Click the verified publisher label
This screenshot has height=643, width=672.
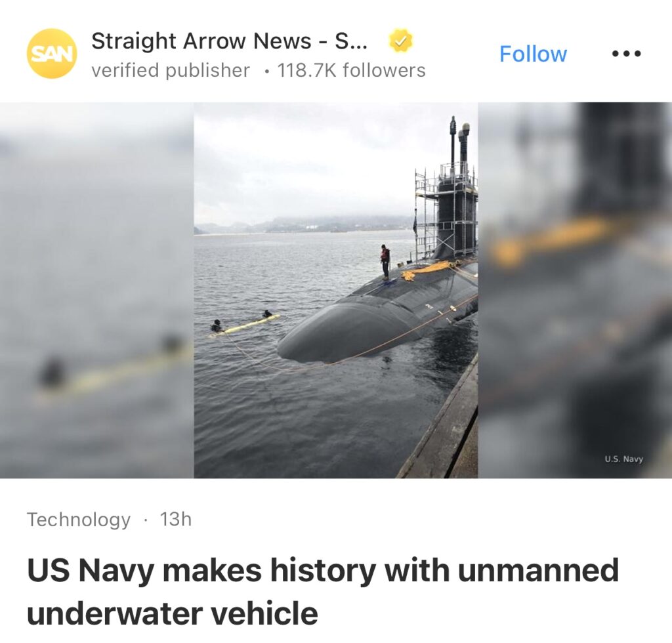point(171,70)
